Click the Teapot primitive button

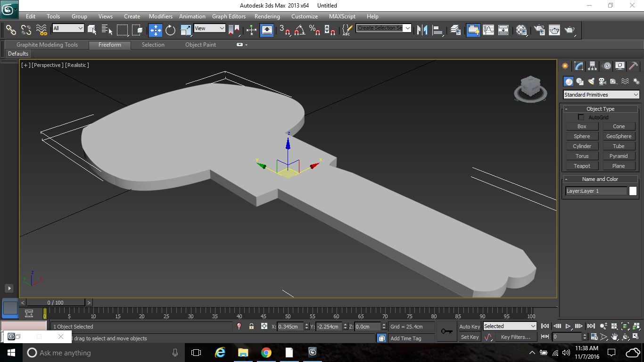click(x=582, y=166)
